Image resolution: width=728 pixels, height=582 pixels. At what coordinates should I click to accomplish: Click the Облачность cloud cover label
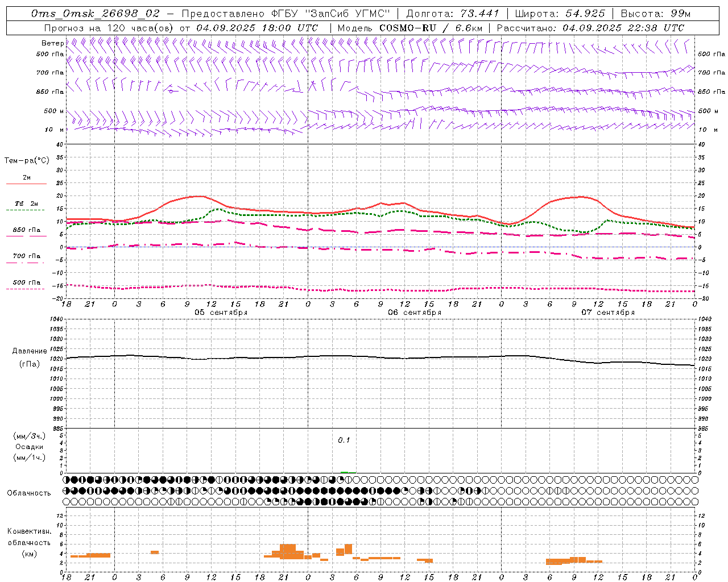(29, 493)
